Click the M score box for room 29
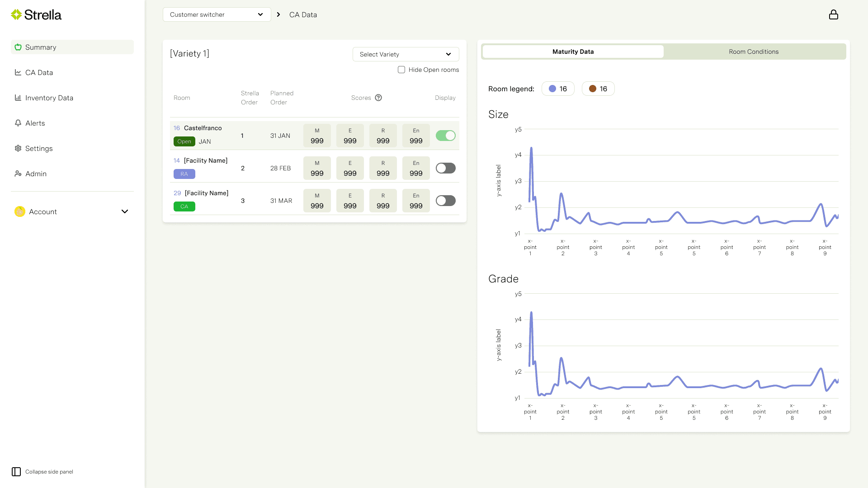This screenshot has height=488, width=868. point(317,201)
